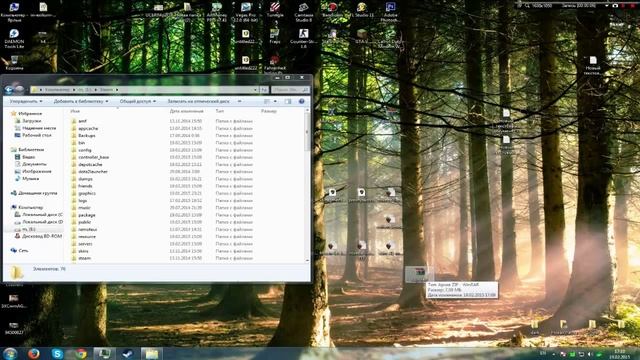Select the graphics folder
The height and width of the screenshot is (360, 640).
[87, 193]
